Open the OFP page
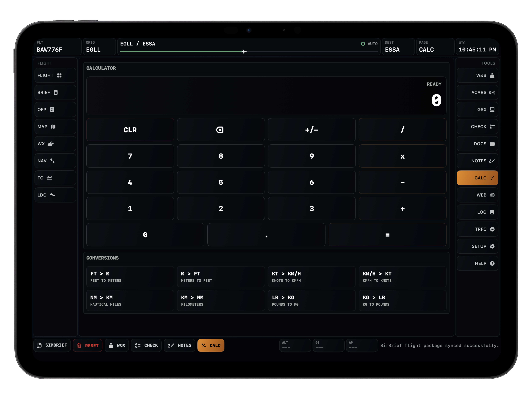This screenshot has width=532, height=399. [55, 109]
